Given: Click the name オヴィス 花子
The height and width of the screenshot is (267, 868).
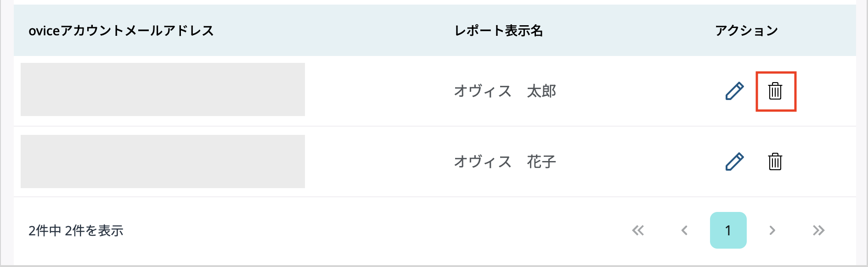Looking at the screenshot, I should pos(505,161).
